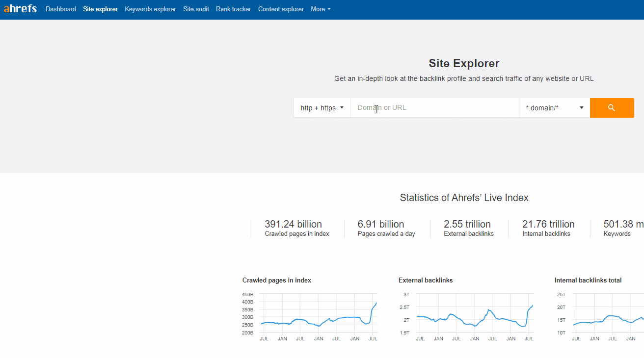Open the *.domain/* search mode dropdown
Viewport: 644px width, 358px height.
pyautogui.click(x=554, y=107)
